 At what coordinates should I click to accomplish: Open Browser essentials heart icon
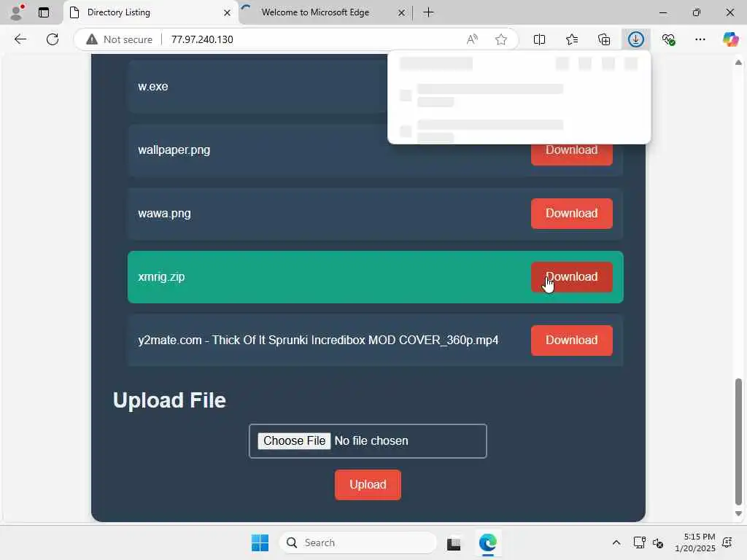(x=668, y=39)
